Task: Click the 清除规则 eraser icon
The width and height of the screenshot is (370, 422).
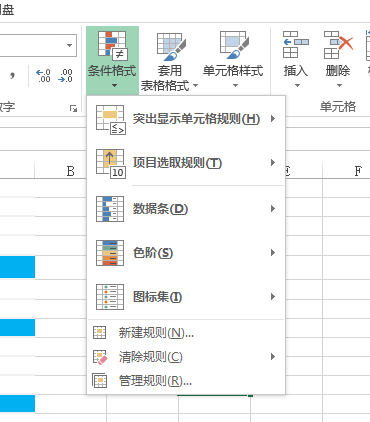Action: [100, 357]
